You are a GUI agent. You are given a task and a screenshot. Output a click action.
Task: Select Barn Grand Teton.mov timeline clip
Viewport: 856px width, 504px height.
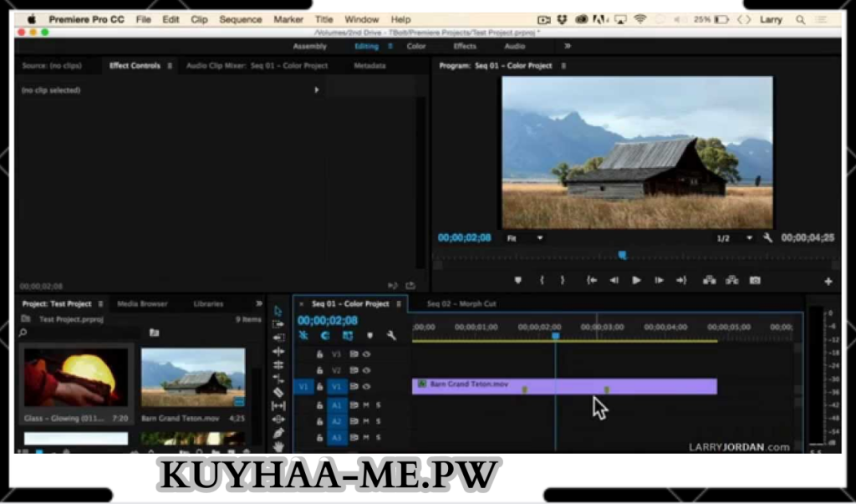pyautogui.click(x=564, y=386)
